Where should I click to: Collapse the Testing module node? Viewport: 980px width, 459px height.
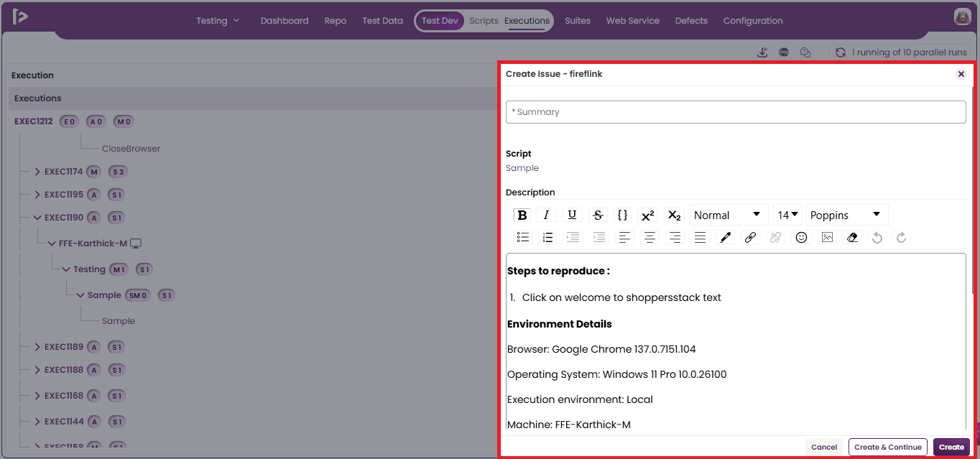coord(66,269)
